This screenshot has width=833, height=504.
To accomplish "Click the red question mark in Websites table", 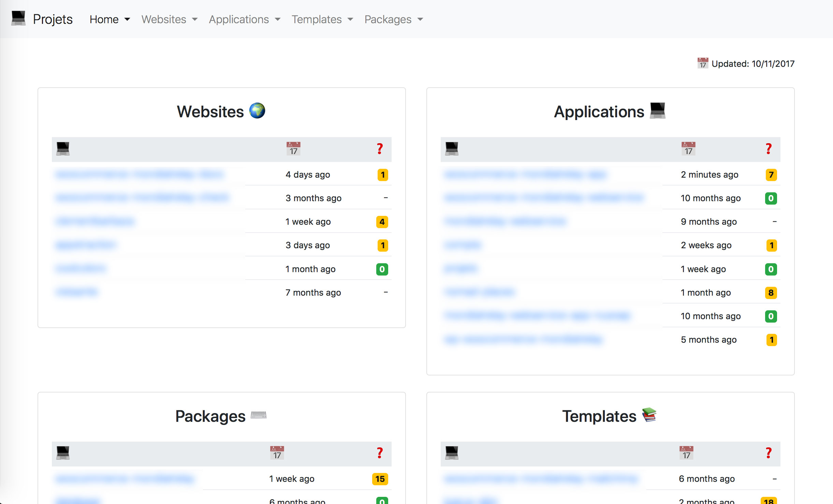I will (x=380, y=149).
